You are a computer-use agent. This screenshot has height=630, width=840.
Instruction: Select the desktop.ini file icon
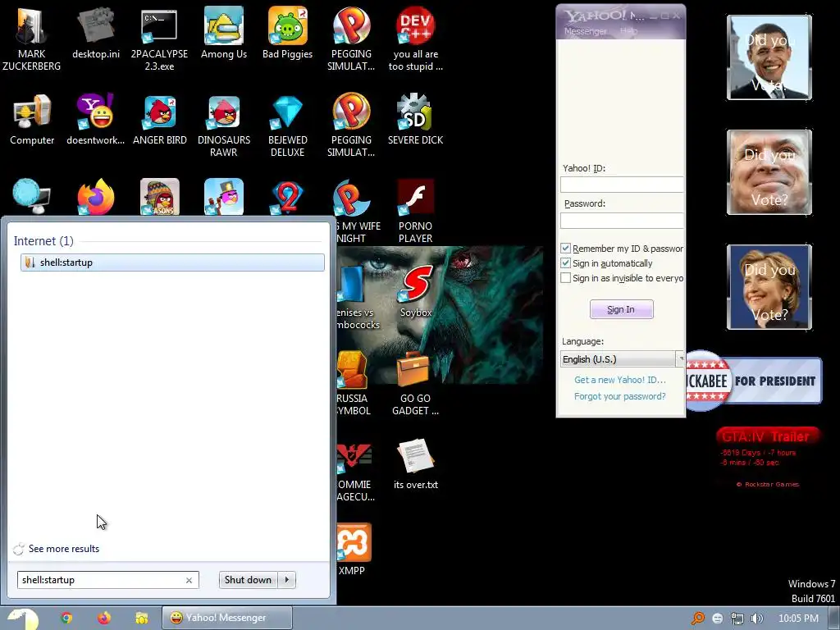(96, 32)
